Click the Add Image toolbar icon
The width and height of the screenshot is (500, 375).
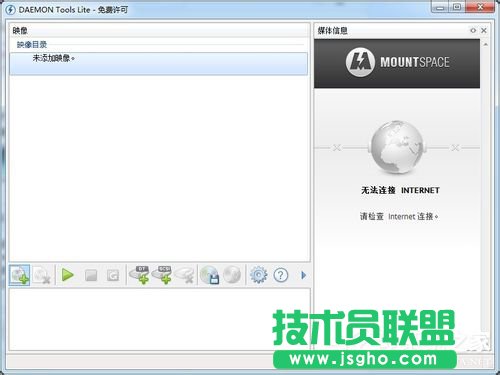19,275
